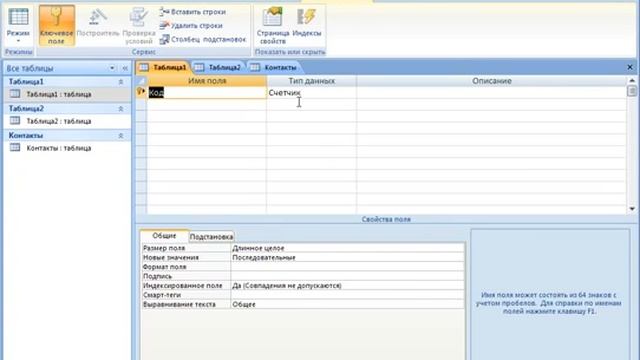Click table icon next to Таблица2 : таблица
This screenshot has width=640, height=360.
point(15,121)
